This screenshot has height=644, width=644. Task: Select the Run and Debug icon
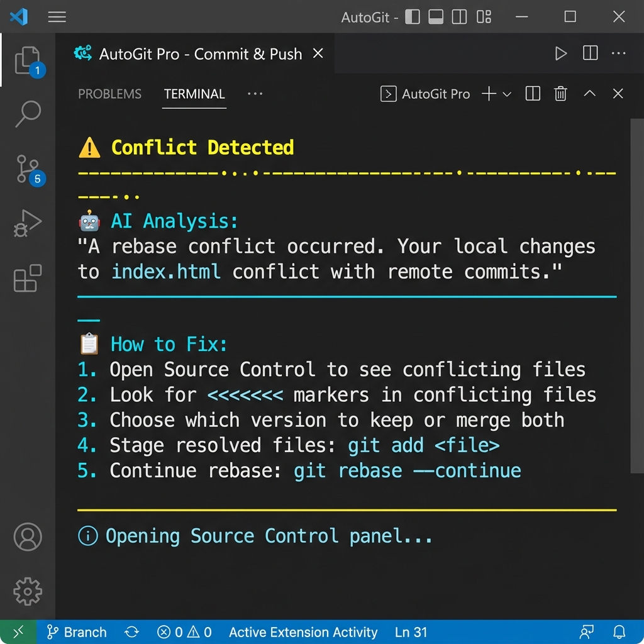28,223
